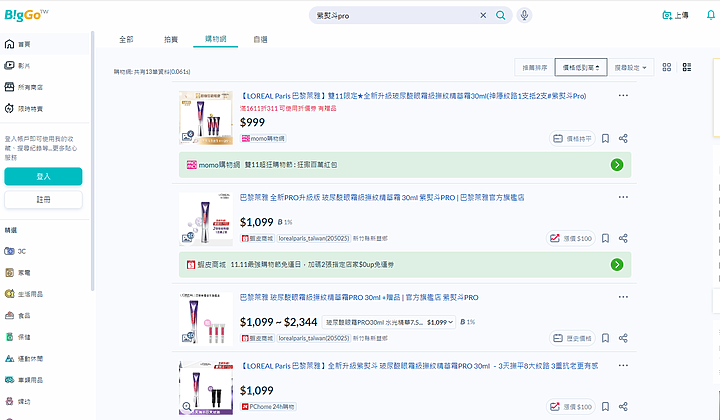
Task: Bookmark the $1,099~$2,344 product
Action: pos(605,338)
